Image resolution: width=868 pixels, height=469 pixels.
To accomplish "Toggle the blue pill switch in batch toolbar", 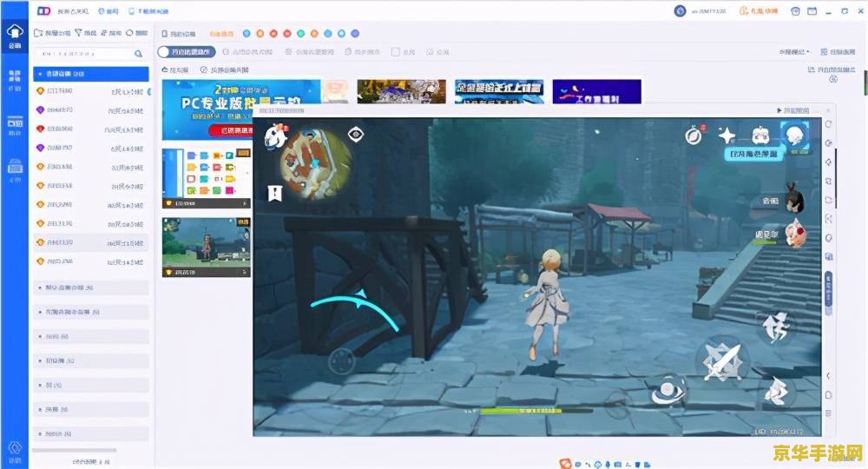I will [187, 52].
